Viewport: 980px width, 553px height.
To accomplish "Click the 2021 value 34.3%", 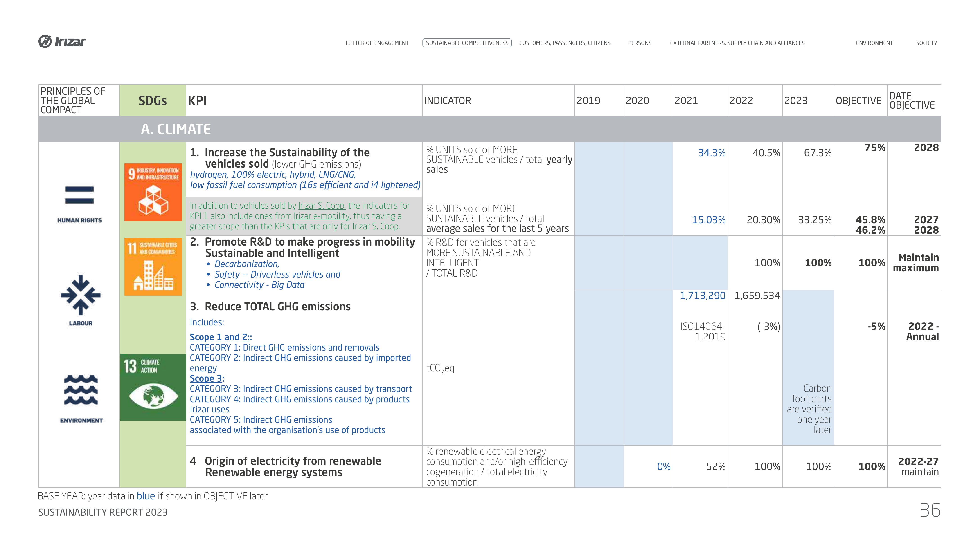I will pos(711,153).
